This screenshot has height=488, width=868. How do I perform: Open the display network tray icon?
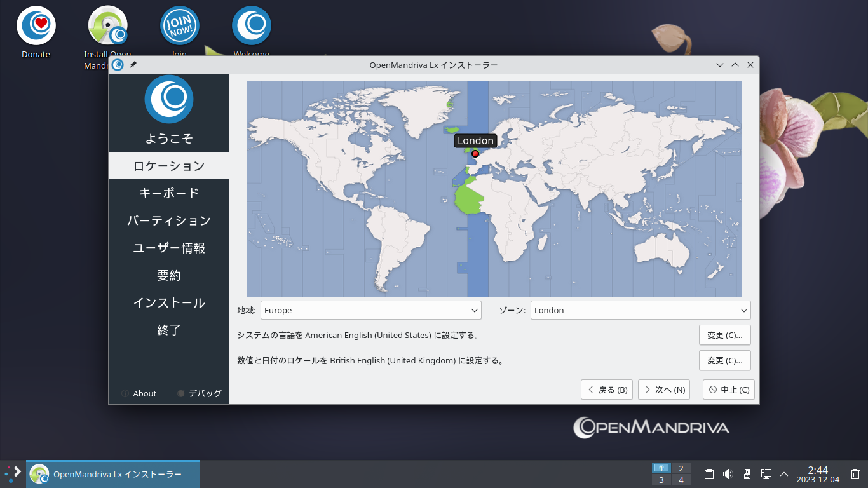pyautogui.click(x=766, y=474)
